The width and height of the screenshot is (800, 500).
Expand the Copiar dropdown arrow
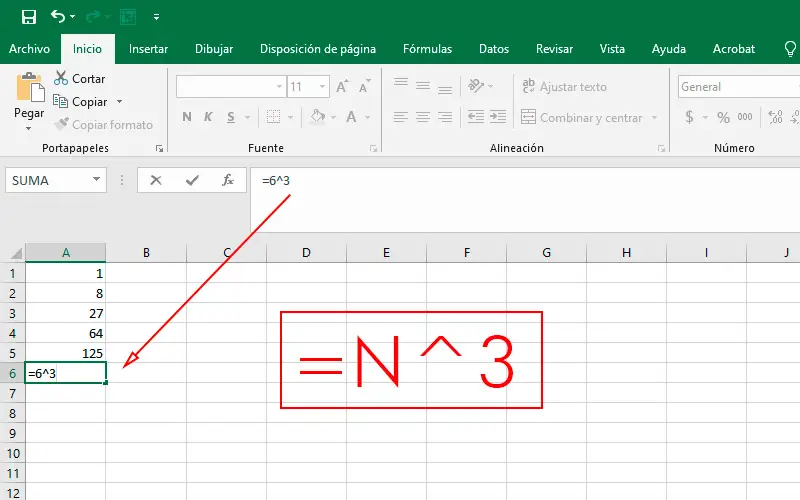click(x=119, y=102)
